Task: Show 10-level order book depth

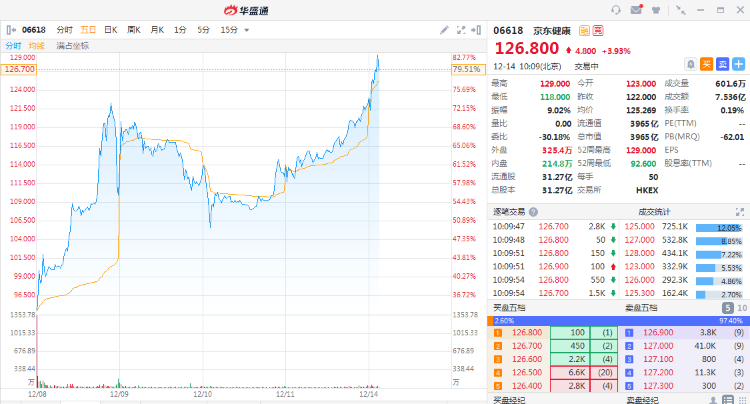Action: click(x=742, y=308)
